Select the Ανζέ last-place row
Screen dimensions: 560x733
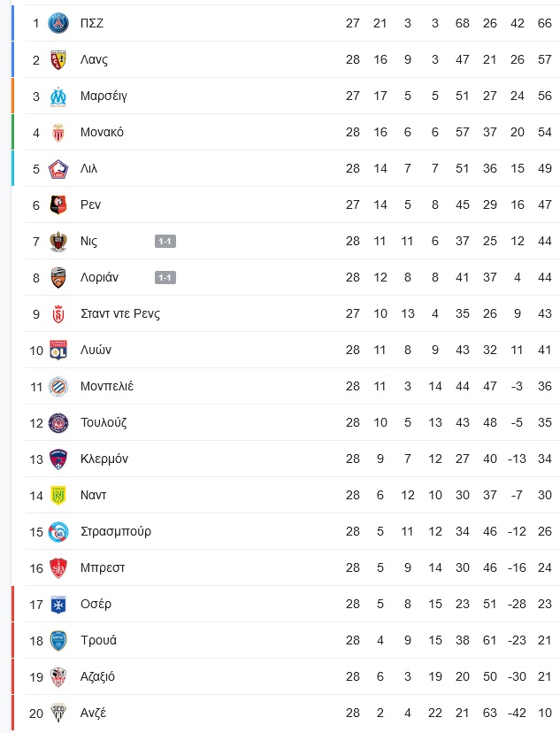pyautogui.click(x=293, y=714)
